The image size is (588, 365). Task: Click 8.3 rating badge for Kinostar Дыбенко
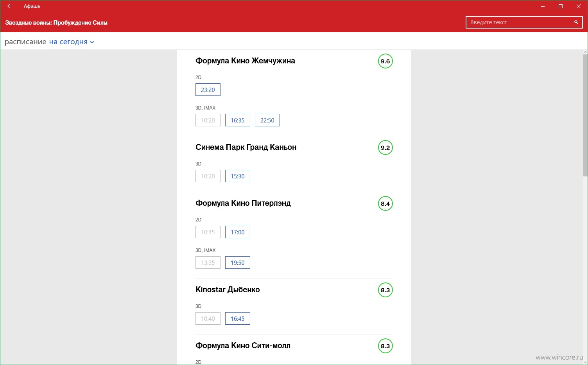pyautogui.click(x=385, y=290)
